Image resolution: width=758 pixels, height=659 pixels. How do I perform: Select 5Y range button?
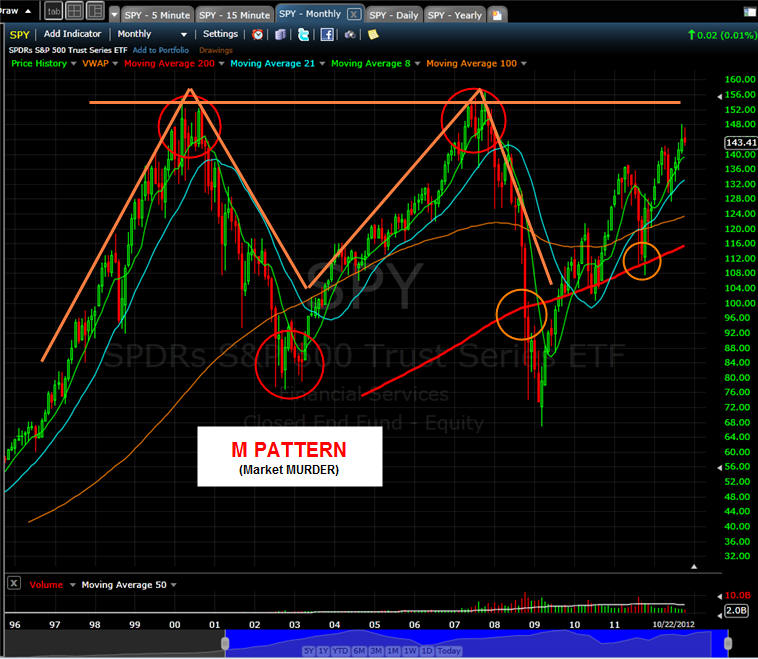309,651
